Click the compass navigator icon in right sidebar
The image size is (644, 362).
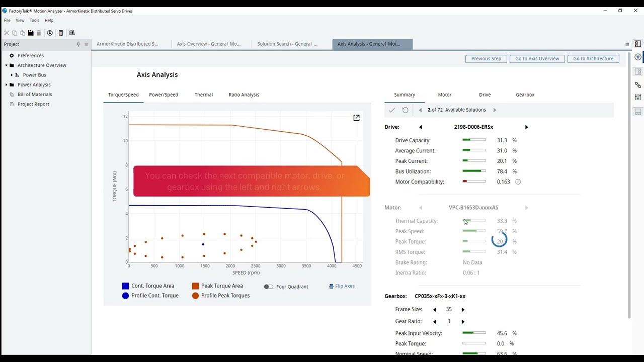638,57
